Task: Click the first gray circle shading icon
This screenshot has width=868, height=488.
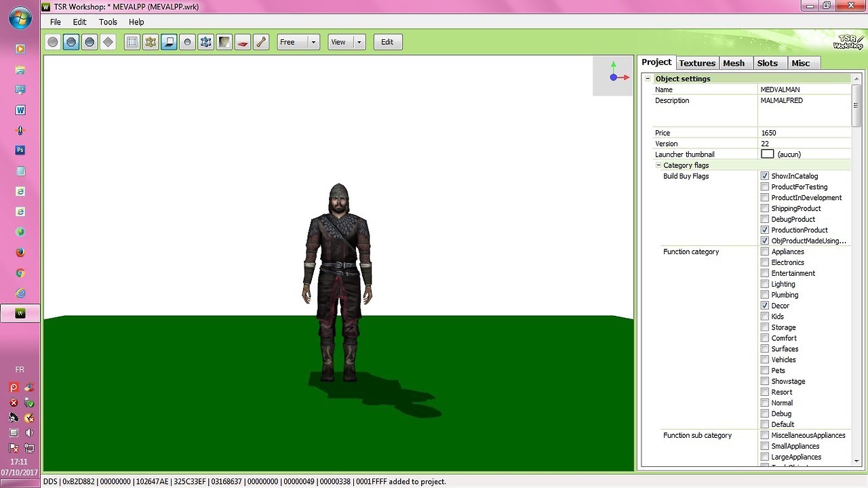Action: point(53,42)
